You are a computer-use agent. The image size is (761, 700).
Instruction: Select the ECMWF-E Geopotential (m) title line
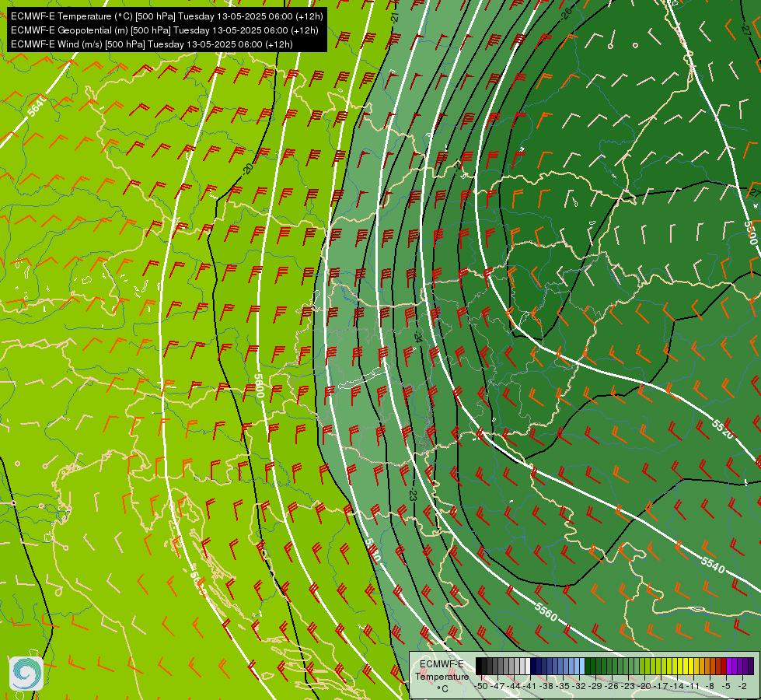[165, 30]
